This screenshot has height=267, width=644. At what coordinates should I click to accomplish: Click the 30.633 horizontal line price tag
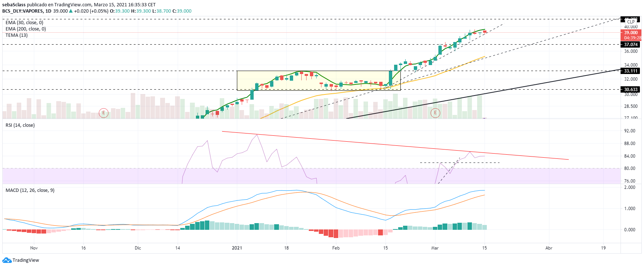point(631,90)
